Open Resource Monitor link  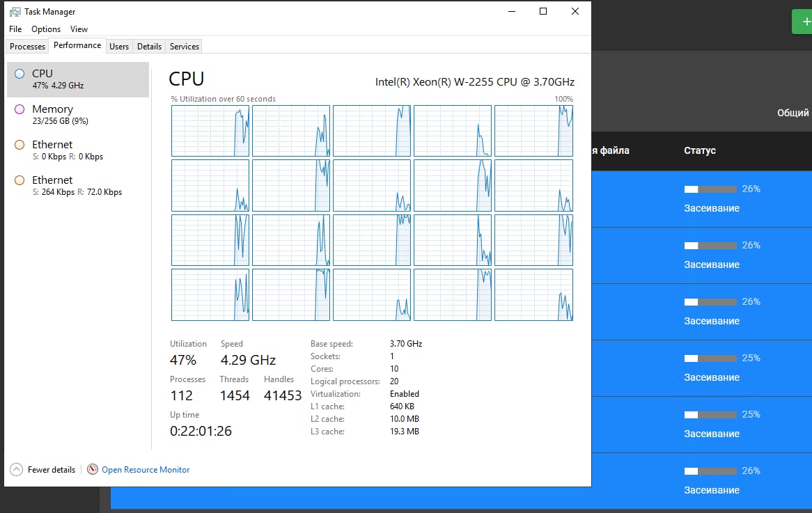(146, 470)
